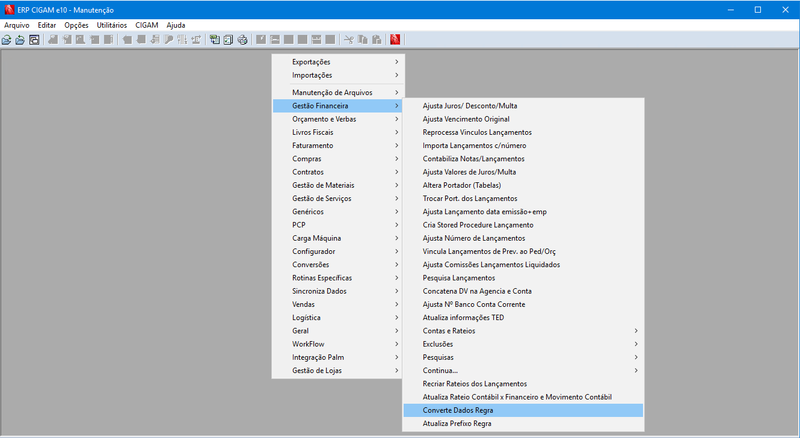Viewport: 800px width, 438px height.
Task: Click the second folder icon in toolbar
Action: [x=20, y=39]
